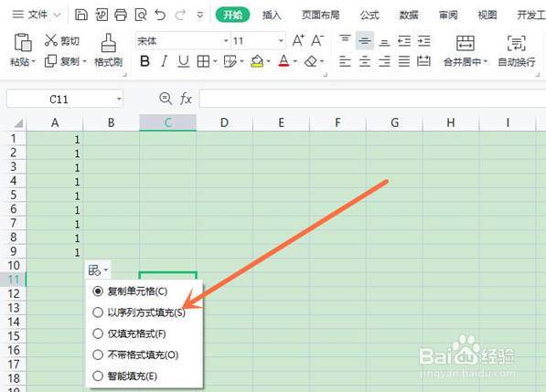Click the Auto Wrap text button
Screen dimensions: 546x392
click(x=517, y=50)
